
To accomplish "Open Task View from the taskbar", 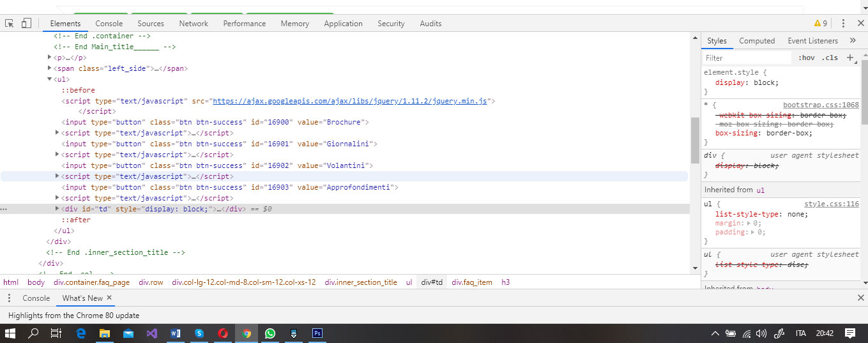I will pos(56,333).
